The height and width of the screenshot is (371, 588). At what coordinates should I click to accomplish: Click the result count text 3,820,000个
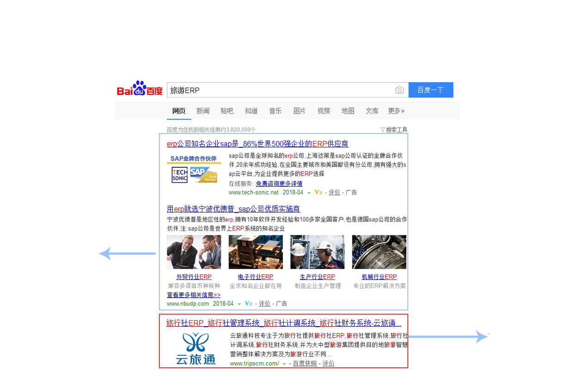pos(241,130)
